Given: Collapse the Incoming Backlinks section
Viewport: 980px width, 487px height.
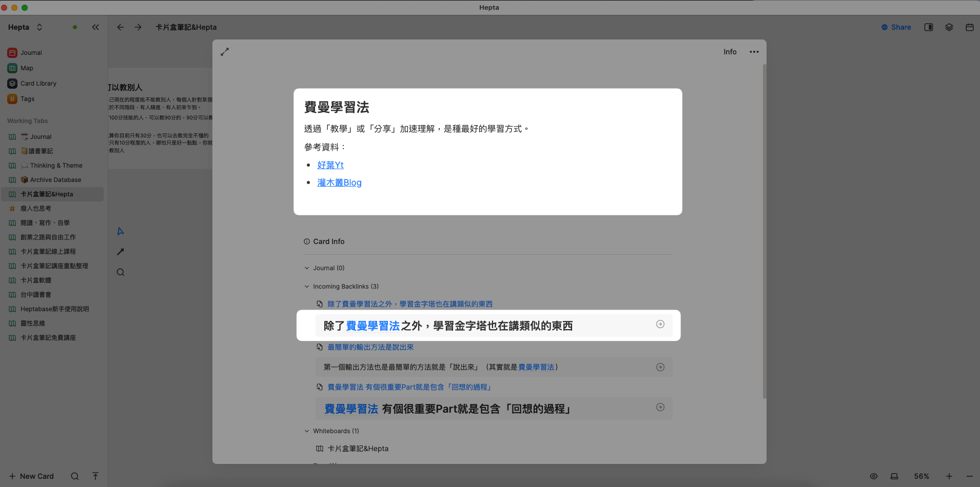Looking at the screenshot, I should [x=306, y=286].
